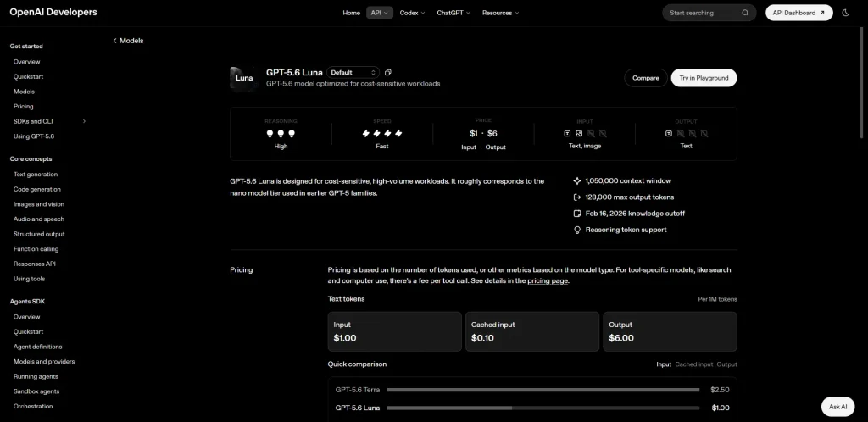Open Get started Overview in sidebar
The height and width of the screenshot is (422, 868).
(x=26, y=62)
